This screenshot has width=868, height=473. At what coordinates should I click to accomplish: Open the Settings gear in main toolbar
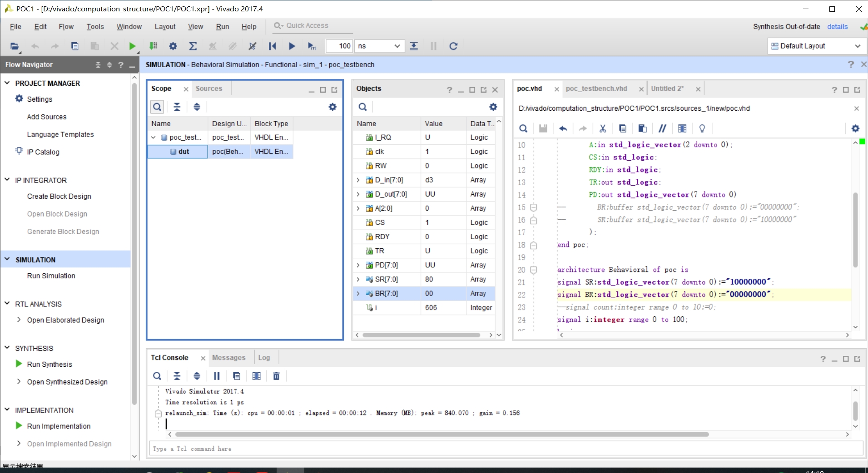[173, 46]
